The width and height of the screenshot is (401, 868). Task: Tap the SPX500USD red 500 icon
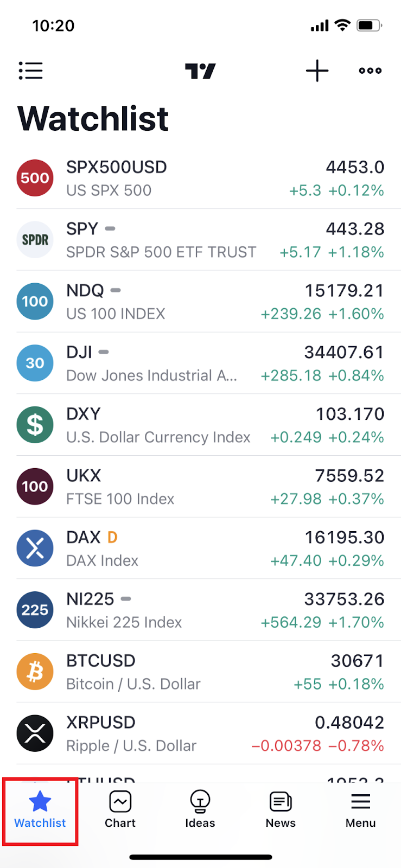coord(35,178)
